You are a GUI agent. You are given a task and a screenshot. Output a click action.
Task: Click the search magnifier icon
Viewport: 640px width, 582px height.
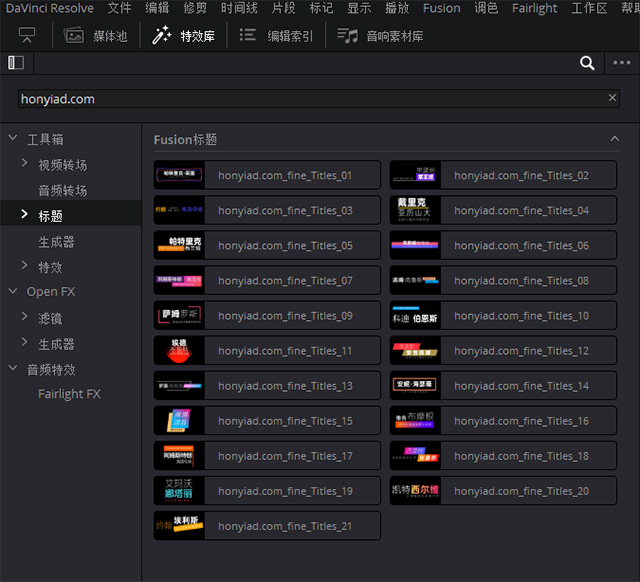point(587,63)
